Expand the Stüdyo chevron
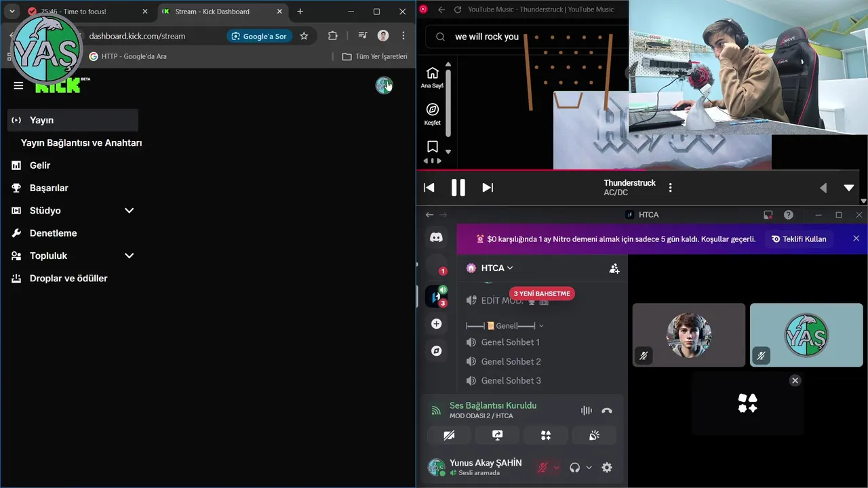Screen dimensions: 868x488 129,211
